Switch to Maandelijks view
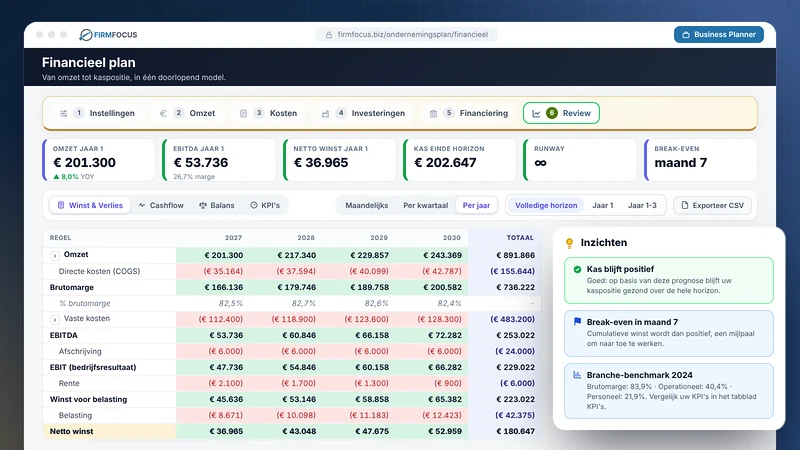 tap(366, 205)
